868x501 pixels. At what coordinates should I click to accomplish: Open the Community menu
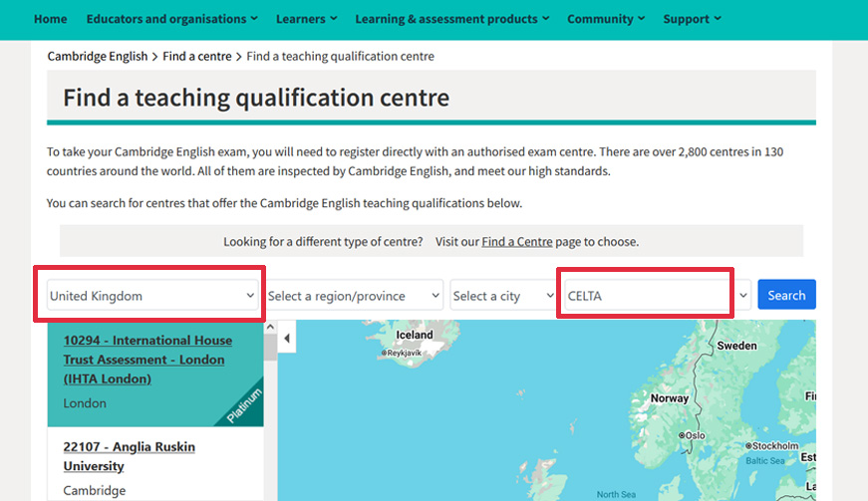tap(606, 19)
